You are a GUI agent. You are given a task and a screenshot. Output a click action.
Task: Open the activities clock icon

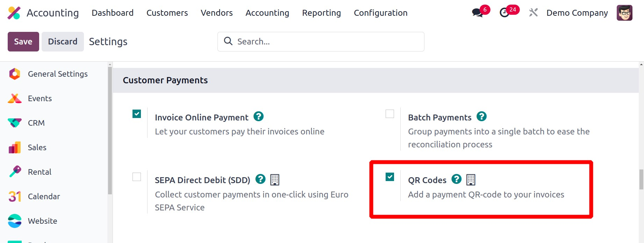click(x=504, y=13)
